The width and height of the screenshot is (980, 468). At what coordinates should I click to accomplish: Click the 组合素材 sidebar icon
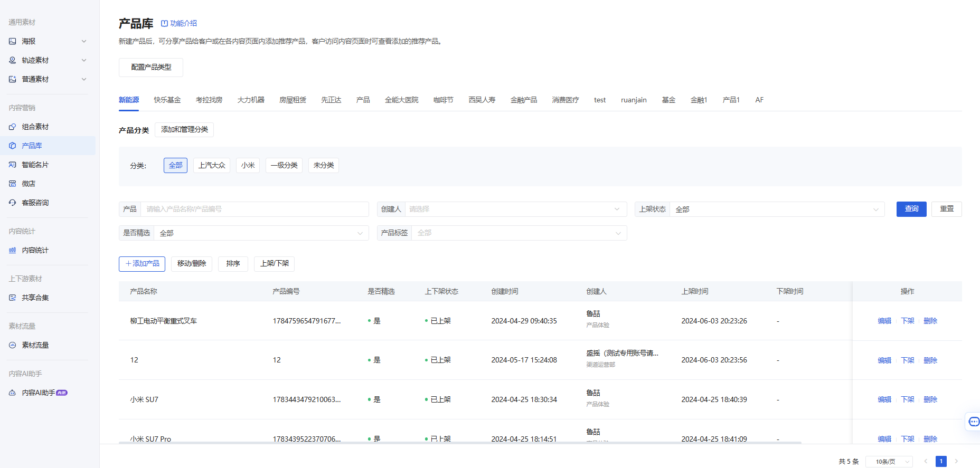[13, 127]
